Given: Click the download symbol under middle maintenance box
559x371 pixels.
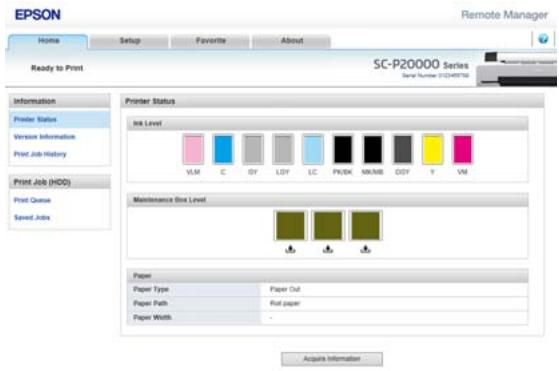Looking at the screenshot, I should click(328, 249).
